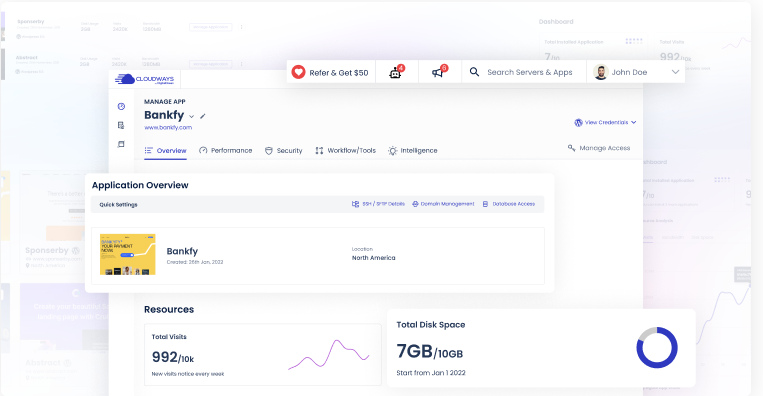The height and width of the screenshot is (396, 763).
Task: Click the Resources heading
Action: coord(169,309)
